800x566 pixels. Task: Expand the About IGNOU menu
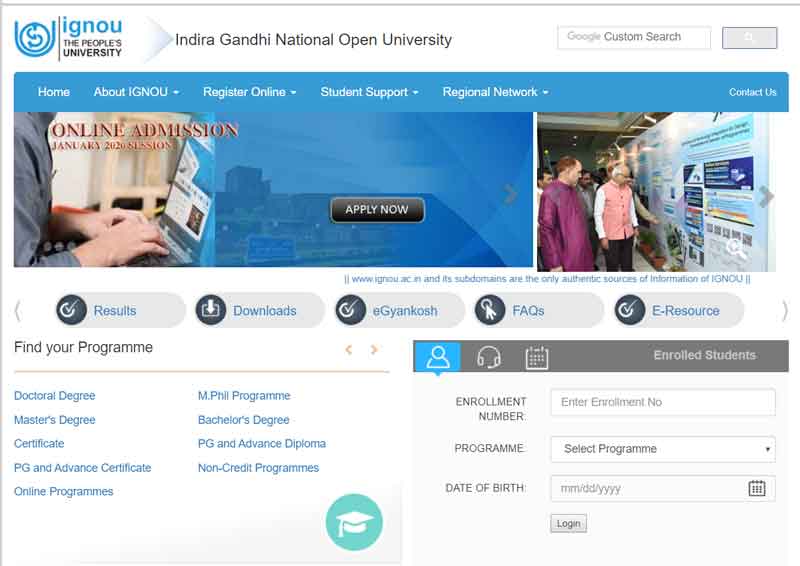pos(136,92)
